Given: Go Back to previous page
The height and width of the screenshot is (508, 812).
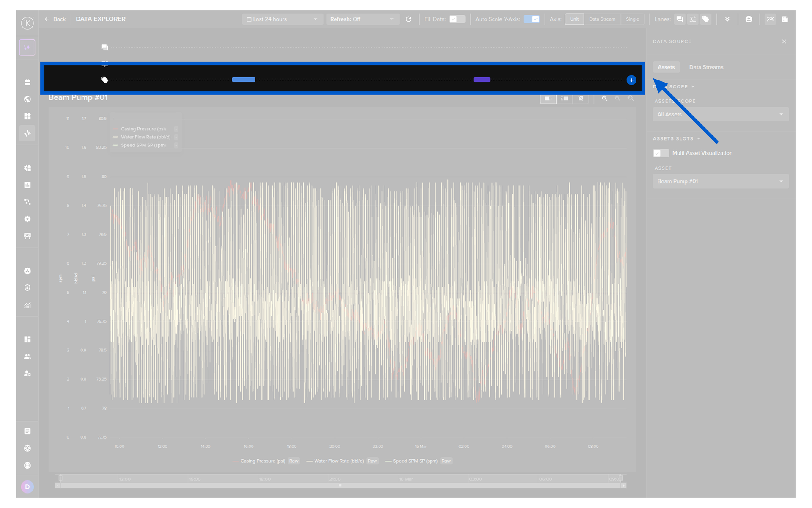Looking at the screenshot, I should 55,19.
